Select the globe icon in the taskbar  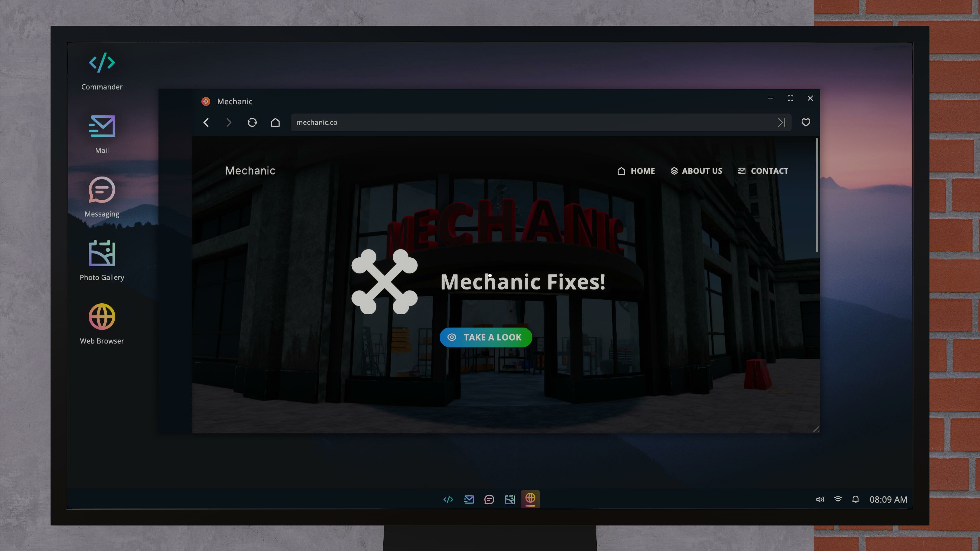[x=530, y=499]
